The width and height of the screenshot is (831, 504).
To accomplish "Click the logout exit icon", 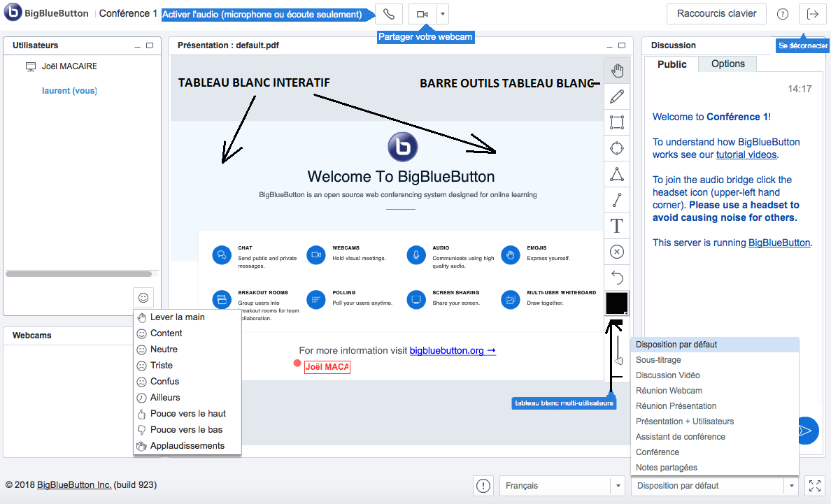I will tap(812, 14).
